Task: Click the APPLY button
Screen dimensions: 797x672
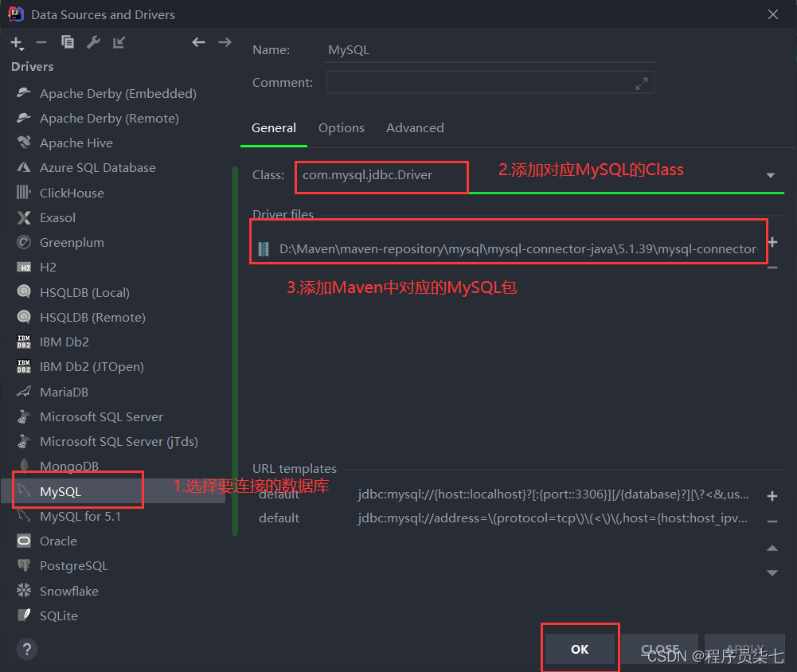Action: (x=744, y=649)
